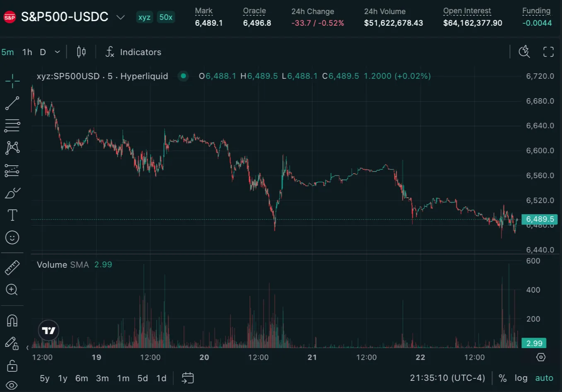The image size is (562, 392).
Task: Toggle log scale on price axis
Action: coord(521,378)
